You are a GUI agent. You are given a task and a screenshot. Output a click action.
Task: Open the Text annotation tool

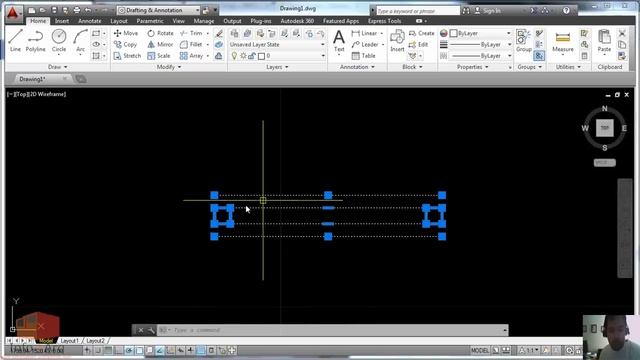pos(339,41)
